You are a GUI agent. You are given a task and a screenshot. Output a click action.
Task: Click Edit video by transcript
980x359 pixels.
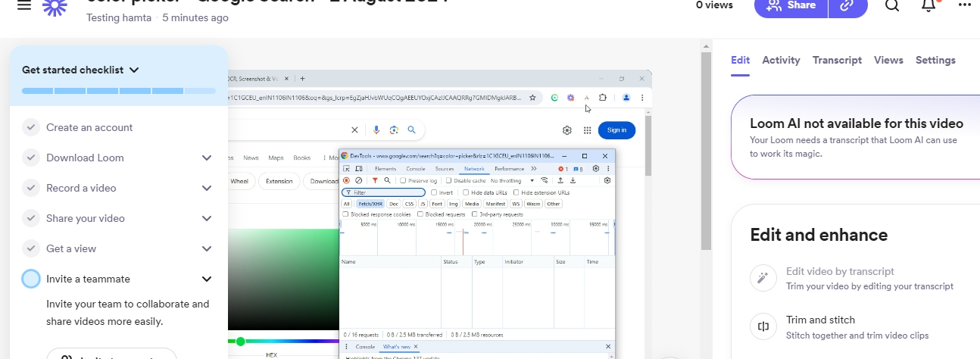point(840,271)
